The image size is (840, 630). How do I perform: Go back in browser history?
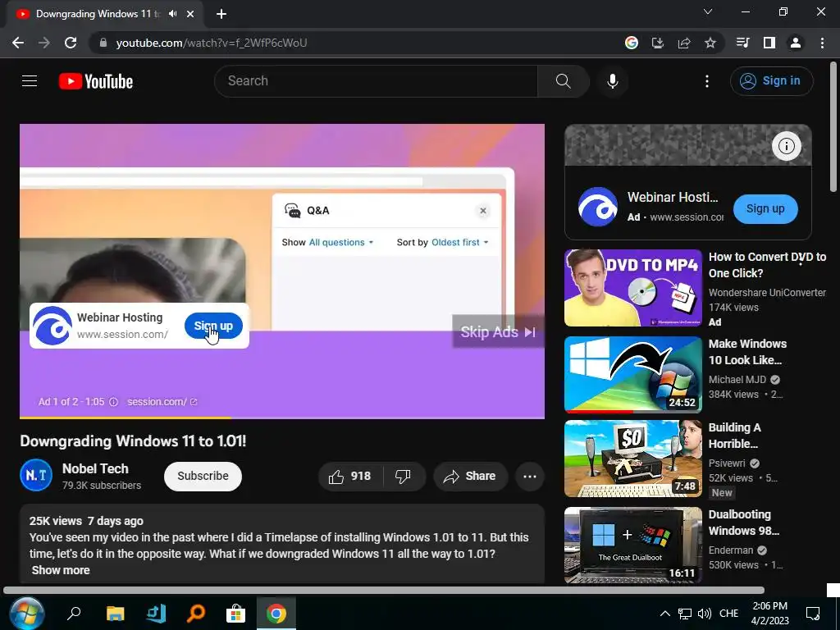pyautogui.click(x=18, y=43)
